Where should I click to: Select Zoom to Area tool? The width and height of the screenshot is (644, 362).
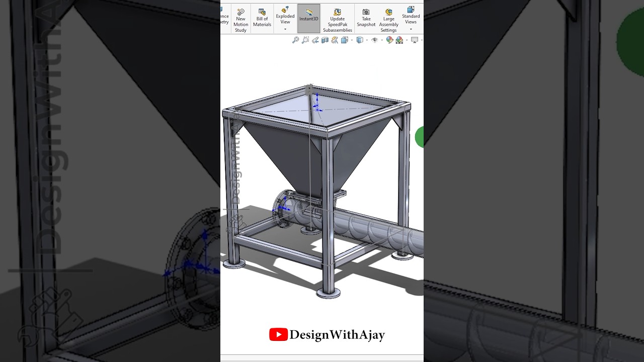(x=305, y=40)
